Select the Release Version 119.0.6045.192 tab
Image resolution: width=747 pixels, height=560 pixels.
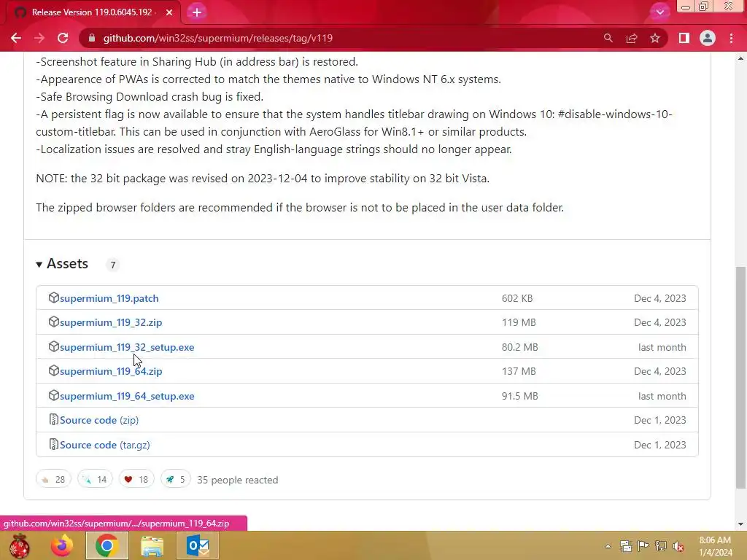(x=93, y=12)
